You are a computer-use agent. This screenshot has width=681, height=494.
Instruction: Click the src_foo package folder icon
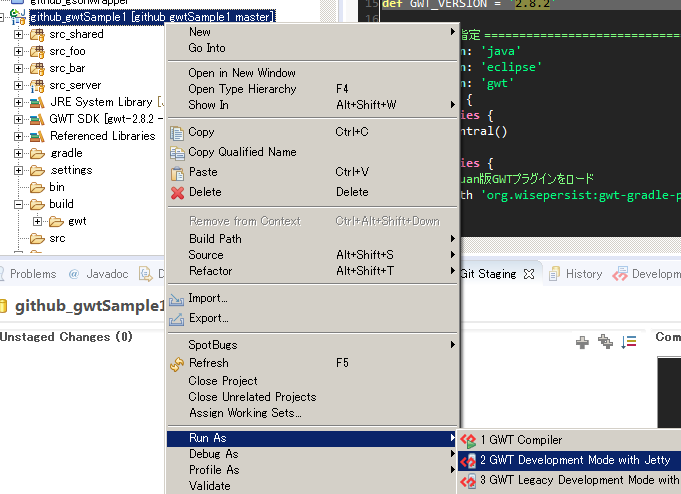[x=37, y=52]
